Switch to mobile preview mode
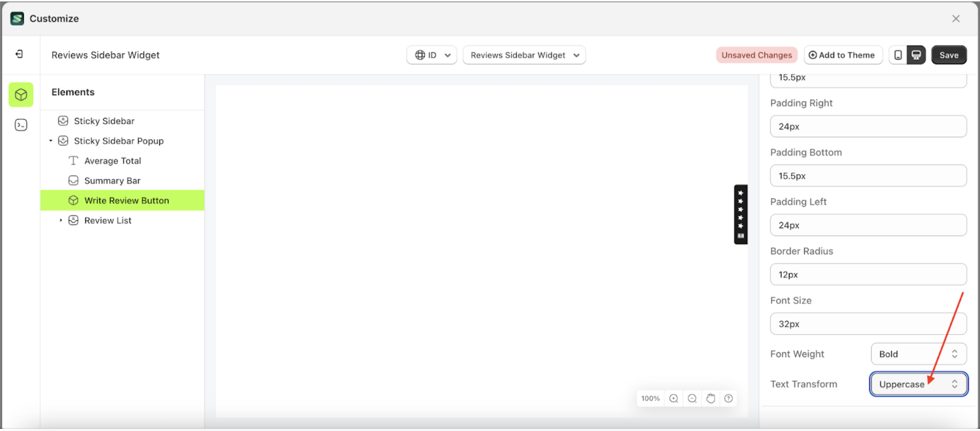 898,55
